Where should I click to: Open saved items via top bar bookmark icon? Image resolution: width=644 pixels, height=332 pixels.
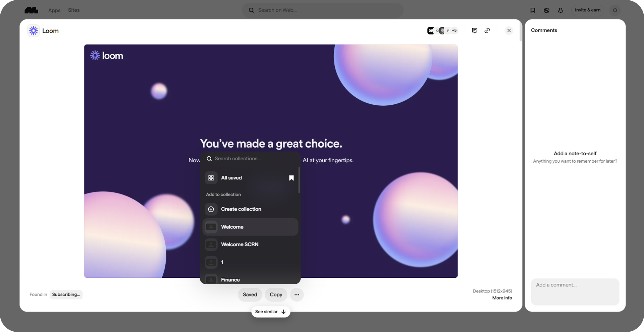tap(533, 10)
